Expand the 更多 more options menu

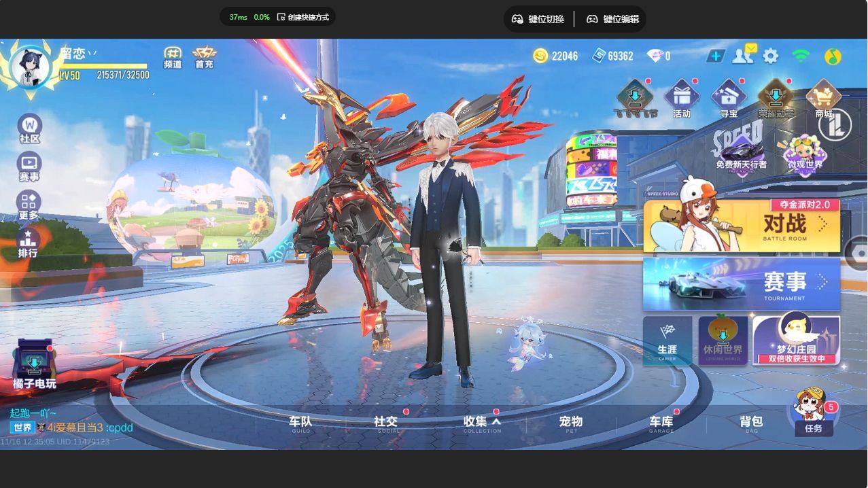tap(29, 205)
